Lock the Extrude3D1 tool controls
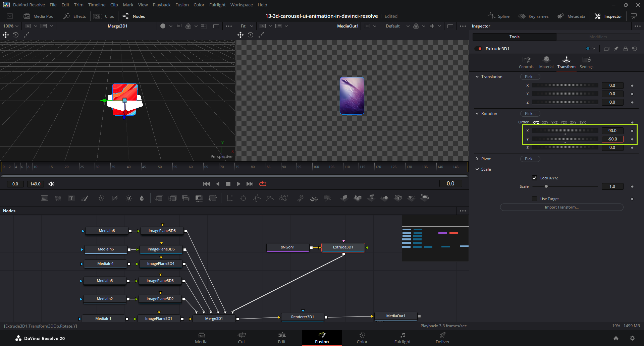The height and width of the screenshot is (346, 644). [x=625, y=49]
